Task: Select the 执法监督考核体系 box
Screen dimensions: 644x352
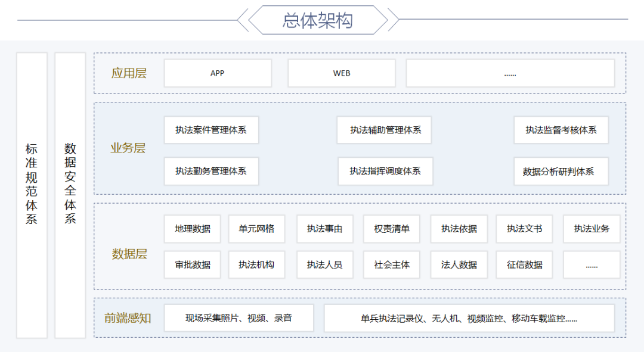Action: tap(561, 130)
